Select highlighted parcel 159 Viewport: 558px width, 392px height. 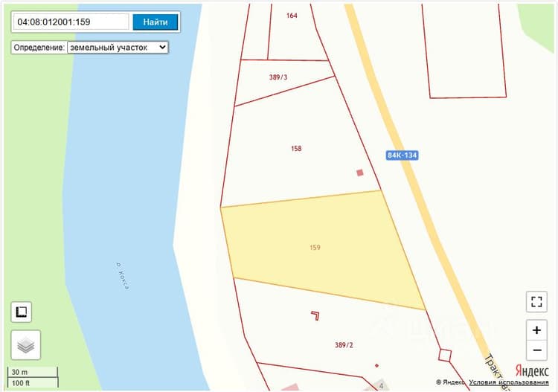pyautogui.click(x=315, y=247)
